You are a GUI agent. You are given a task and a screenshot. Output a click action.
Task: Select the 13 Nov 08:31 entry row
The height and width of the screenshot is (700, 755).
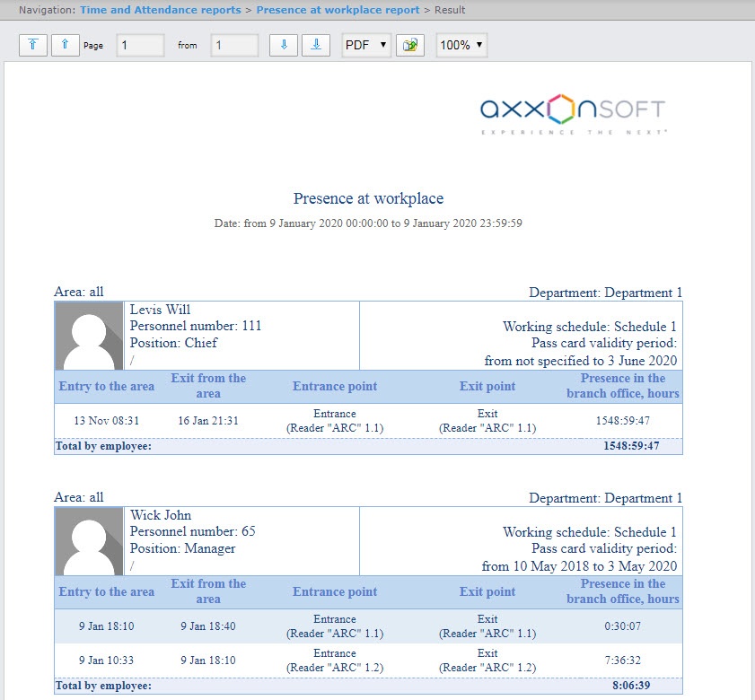coord(368,421)
